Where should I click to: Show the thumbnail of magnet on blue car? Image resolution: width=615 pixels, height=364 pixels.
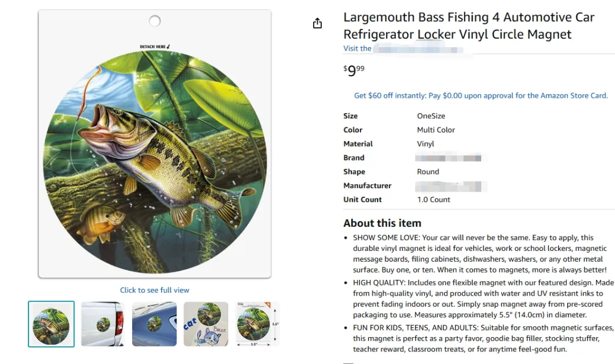click(154, 324)
